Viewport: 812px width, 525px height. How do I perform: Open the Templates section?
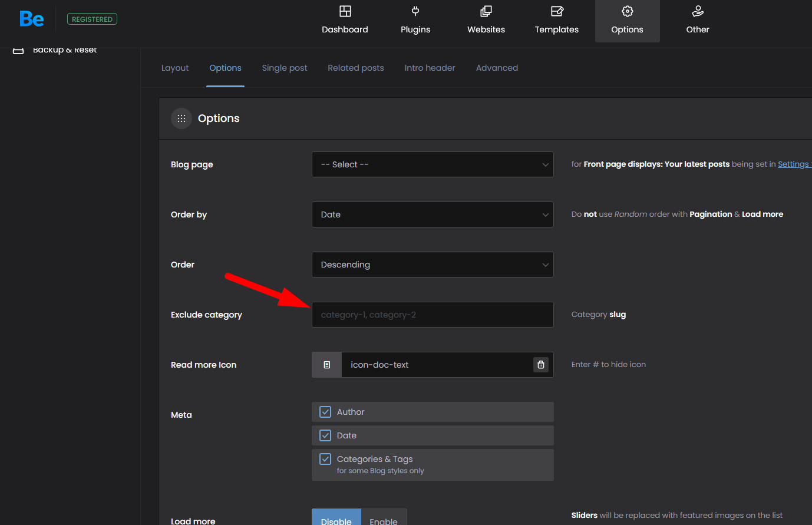pos(557,21)
